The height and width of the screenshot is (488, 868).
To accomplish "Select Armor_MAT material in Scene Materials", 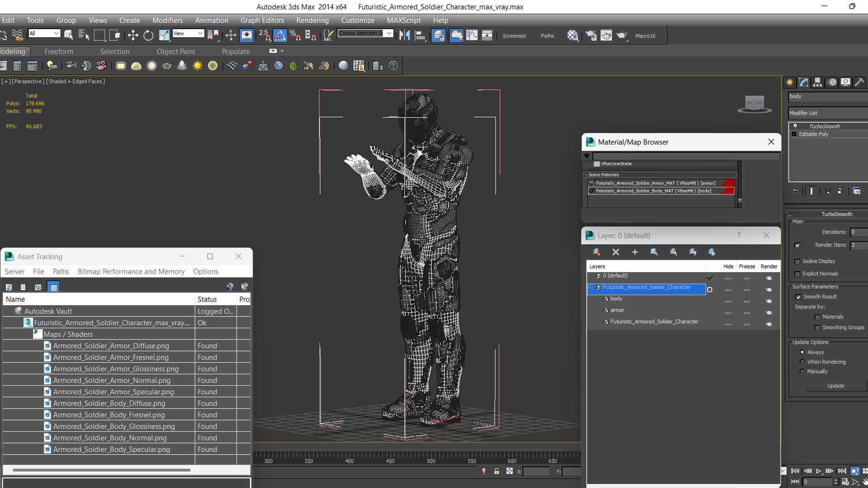I will click(x=661, y=183).
